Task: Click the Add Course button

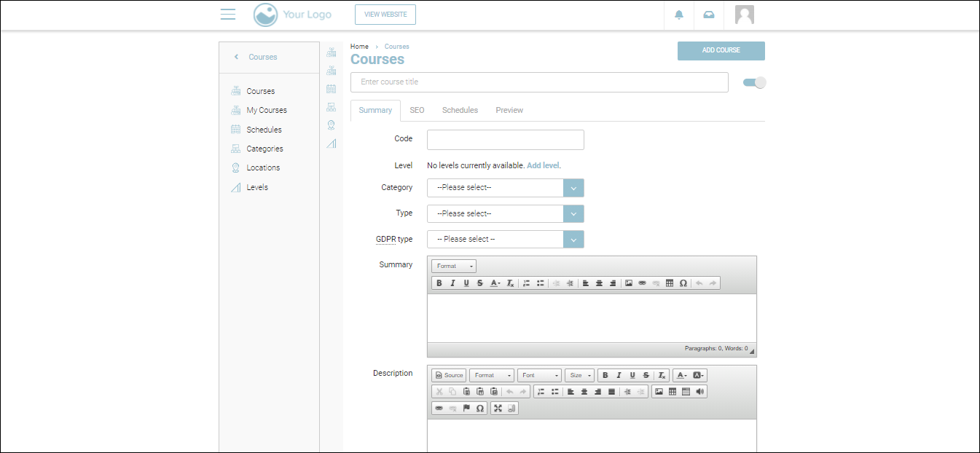Action: (721, 50)
